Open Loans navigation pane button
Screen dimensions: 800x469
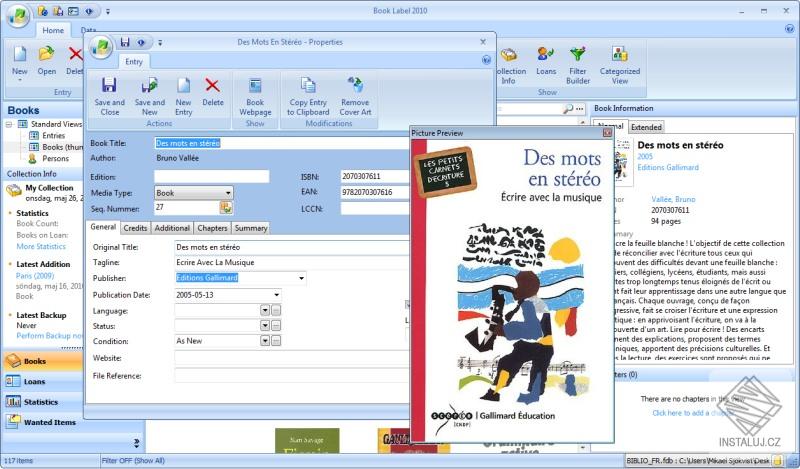coord(43,382)
